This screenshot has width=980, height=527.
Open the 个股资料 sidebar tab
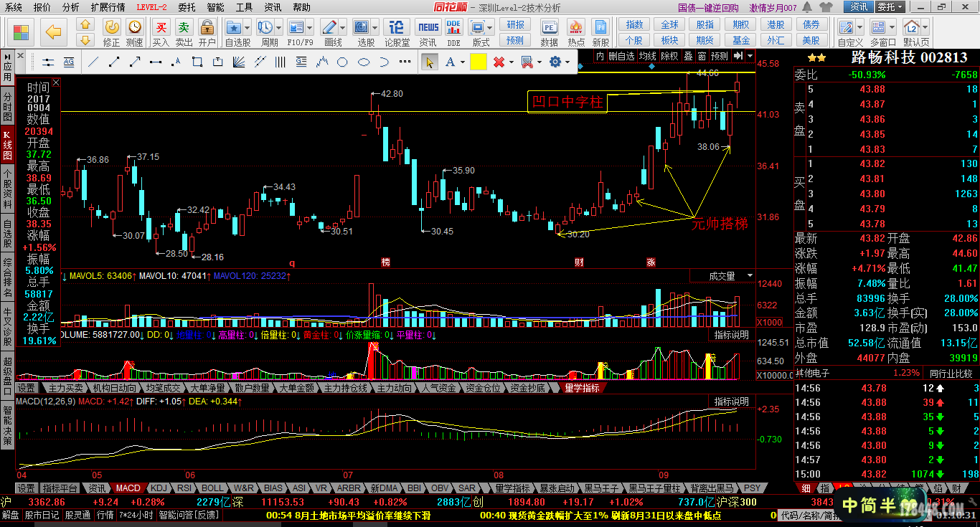tap(7, 189)
